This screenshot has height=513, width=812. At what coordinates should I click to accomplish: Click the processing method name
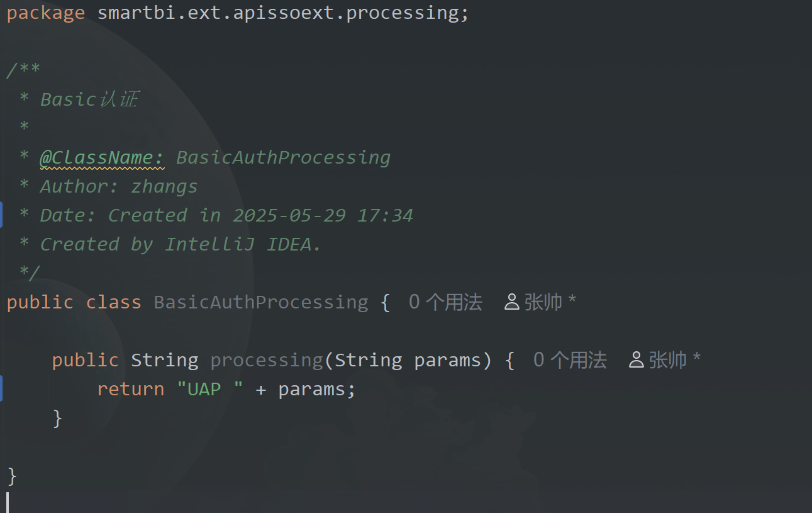(267, 360)
